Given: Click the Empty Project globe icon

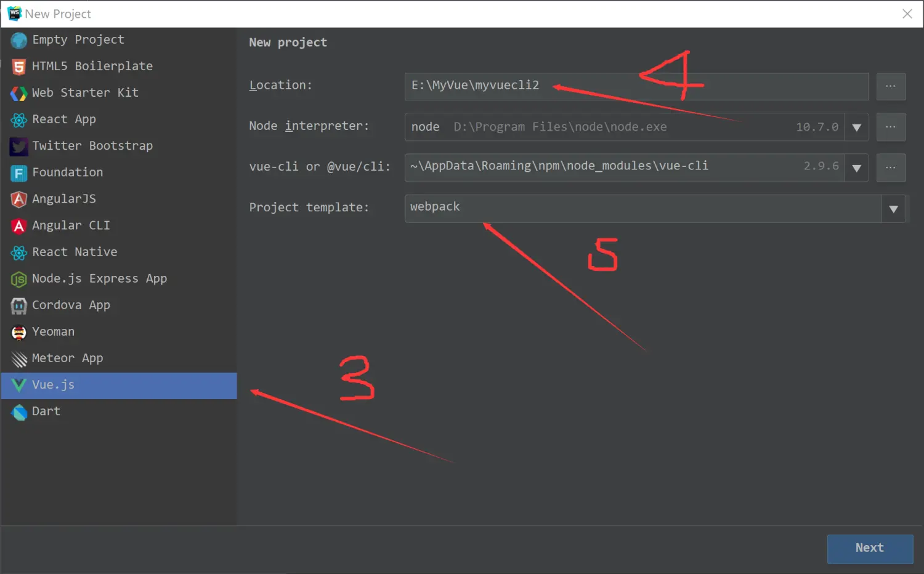Looking at the screenshot, I should click(x=19, y=40).
